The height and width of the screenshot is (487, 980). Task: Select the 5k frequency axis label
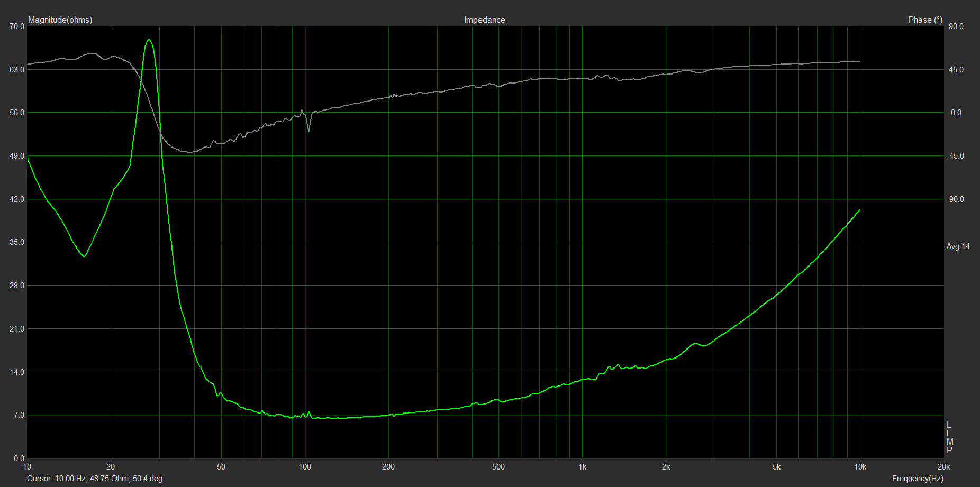pyautogui.click(x=776, y=467)
